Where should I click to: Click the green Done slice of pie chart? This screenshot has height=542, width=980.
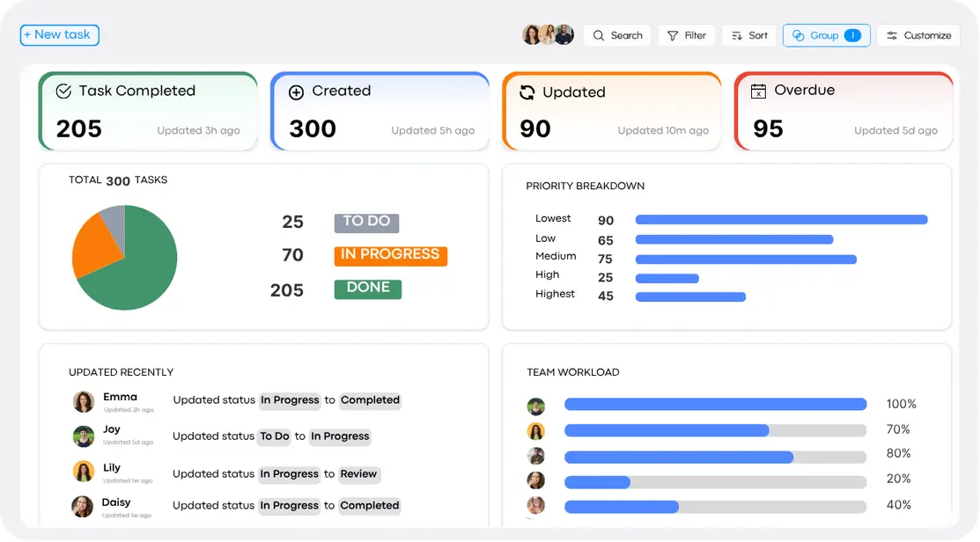coord(132,273)
